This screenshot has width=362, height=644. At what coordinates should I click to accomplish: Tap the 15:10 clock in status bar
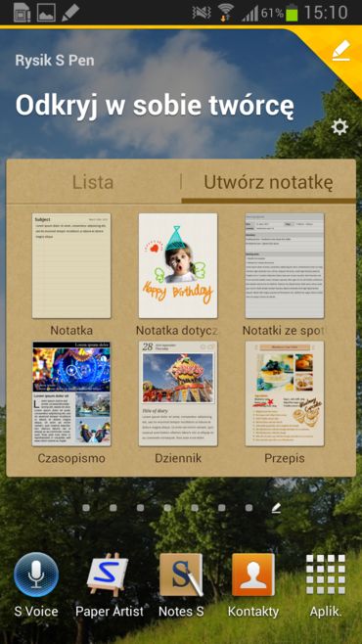(x=326, y=13)
